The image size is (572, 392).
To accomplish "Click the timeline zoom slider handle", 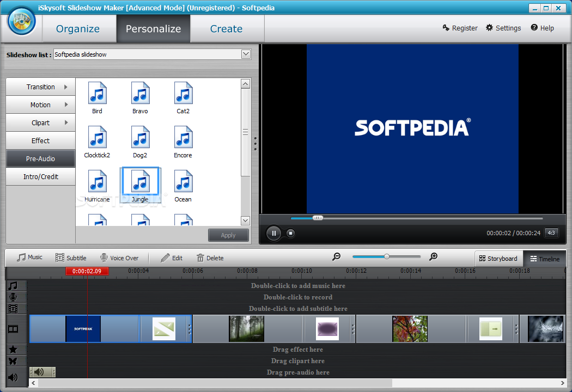I will click(x=387, y=257).
